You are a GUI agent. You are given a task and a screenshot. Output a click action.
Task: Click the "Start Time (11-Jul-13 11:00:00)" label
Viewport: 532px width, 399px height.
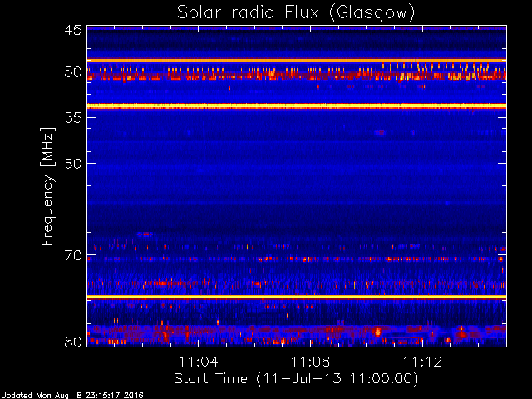coord(296,379)
